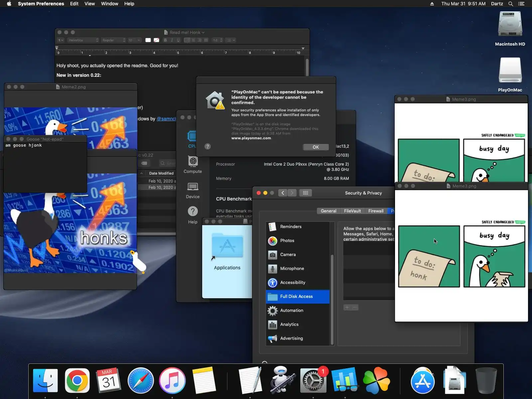Show all preferences grid button
The width and height of the screenshot is (532, 399).
click(306, 193)
